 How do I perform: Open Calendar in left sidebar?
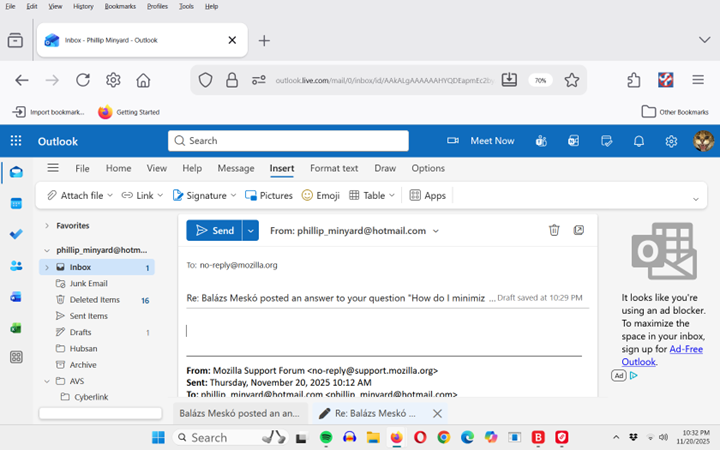(16, 203)
